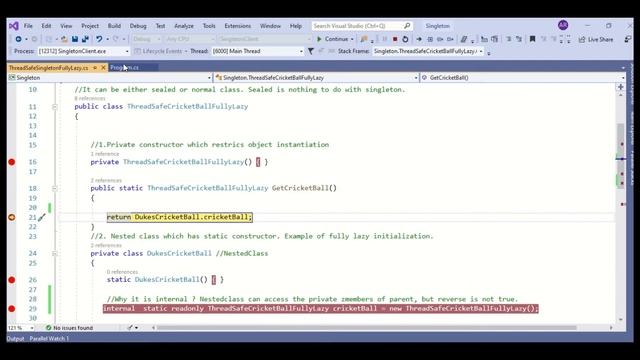
Task: Toggle the breakpoint on line 16
Action: point(12,162)
